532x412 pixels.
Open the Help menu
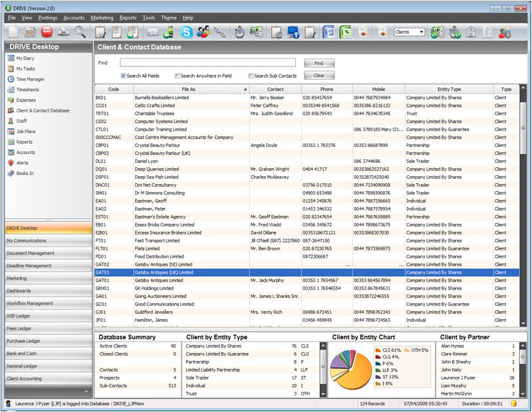pos(188,18)
